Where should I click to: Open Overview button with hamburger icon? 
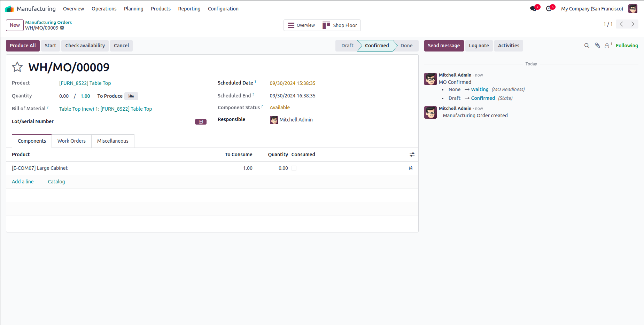pos(302,25)
